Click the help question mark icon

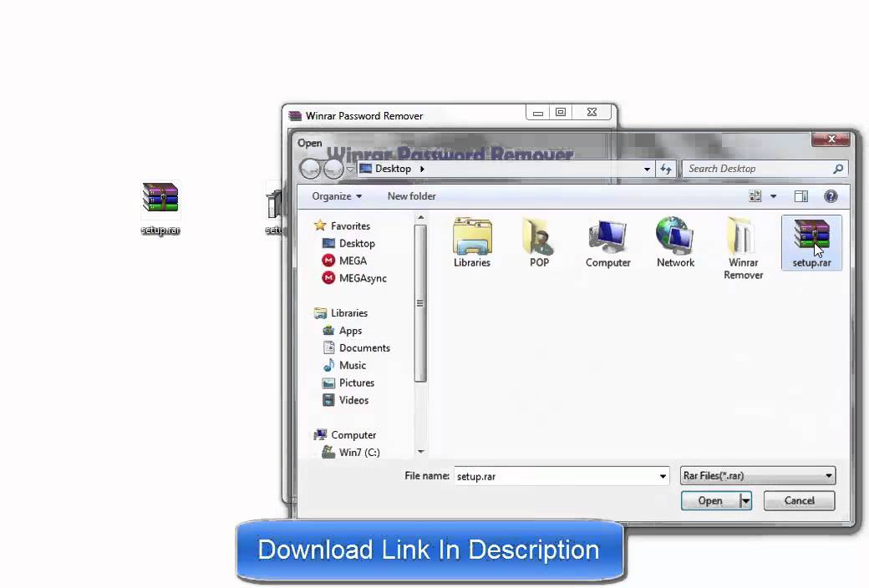pyautogui.click(x=831, y=196)
